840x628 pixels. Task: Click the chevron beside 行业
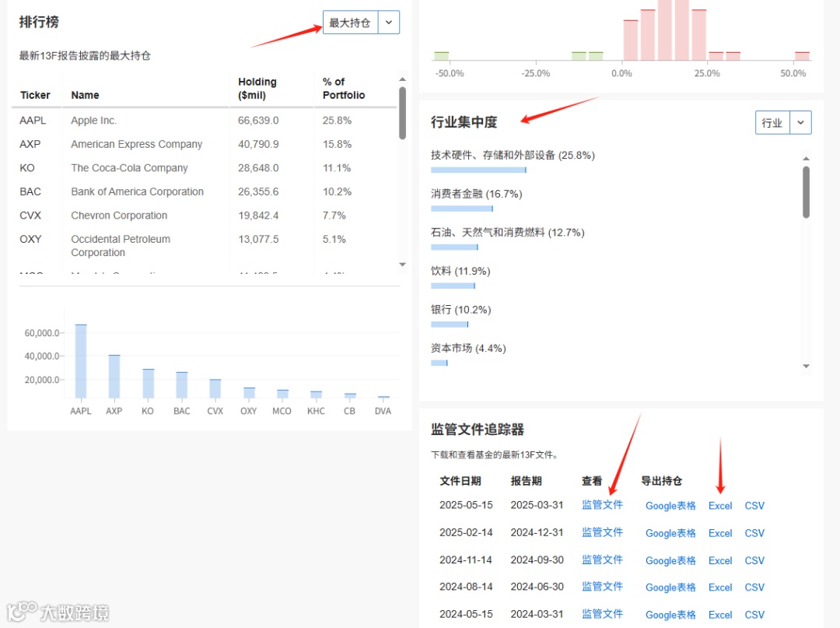(800, 123)
